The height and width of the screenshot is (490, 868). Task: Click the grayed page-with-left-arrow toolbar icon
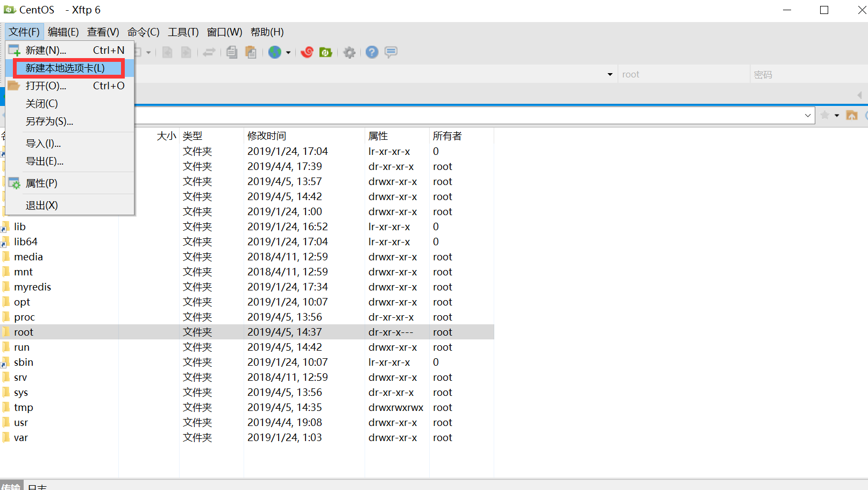pos(167,52)
